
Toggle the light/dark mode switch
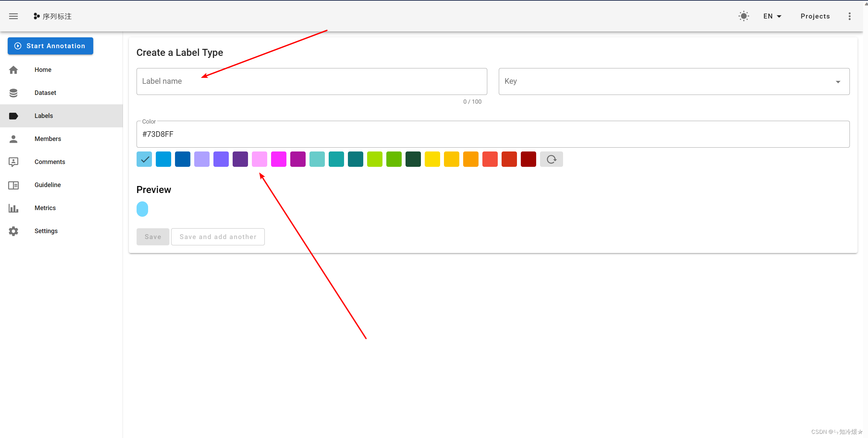(x=744, y=16)
